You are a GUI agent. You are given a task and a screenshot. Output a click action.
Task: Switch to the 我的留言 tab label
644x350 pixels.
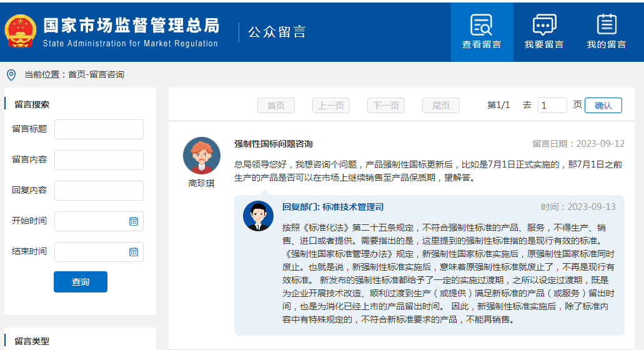607,45
